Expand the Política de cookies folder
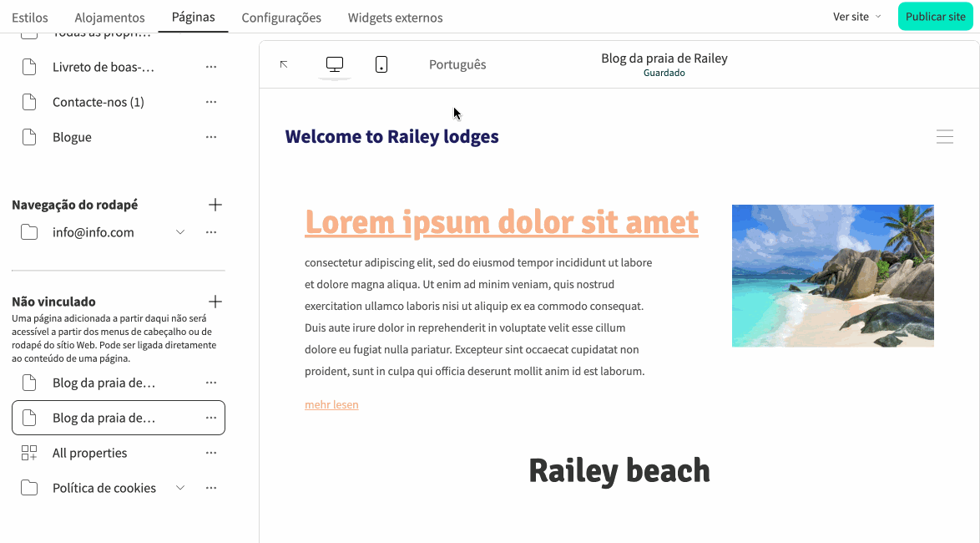980x543 pixels. point(180,488)
